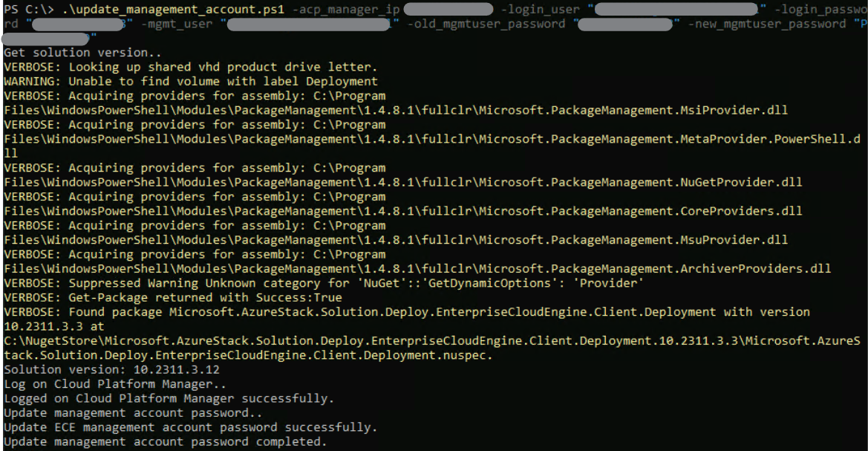Click the "Suppressed Warning Unknown category" line

[x=323, y=283]
